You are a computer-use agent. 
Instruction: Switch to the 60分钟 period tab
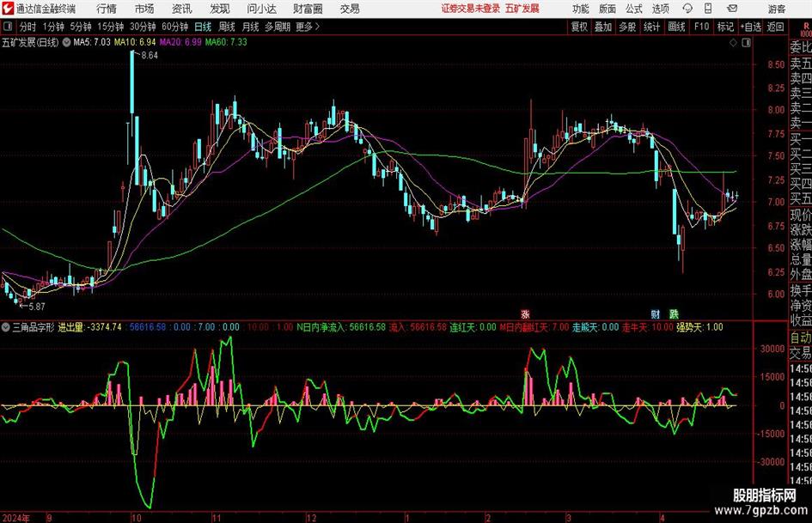point(175,27)
